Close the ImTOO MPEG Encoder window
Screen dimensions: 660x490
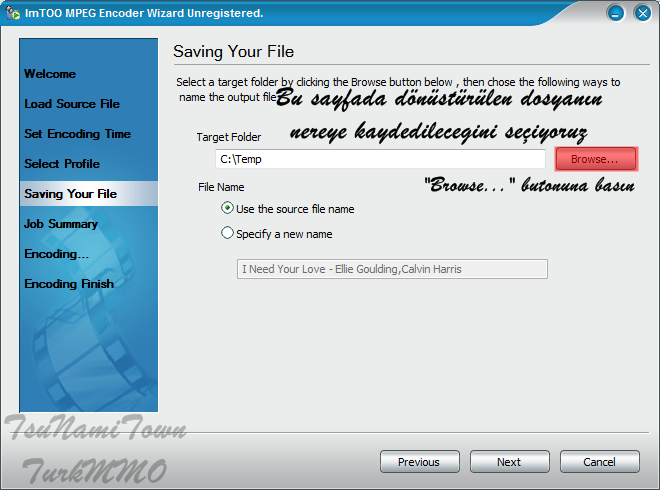(642, 13)
